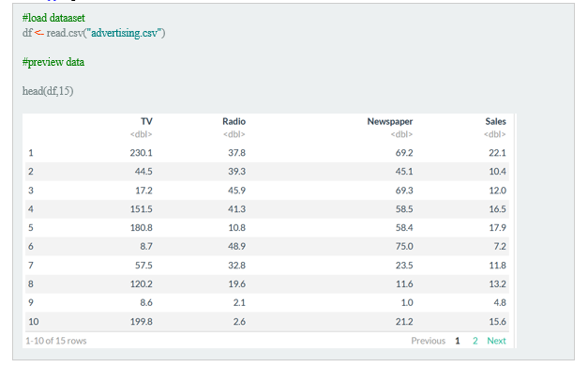This screenshot has height=367, width=588.
Task: Click the row index number 5
Action: point(31,228)
